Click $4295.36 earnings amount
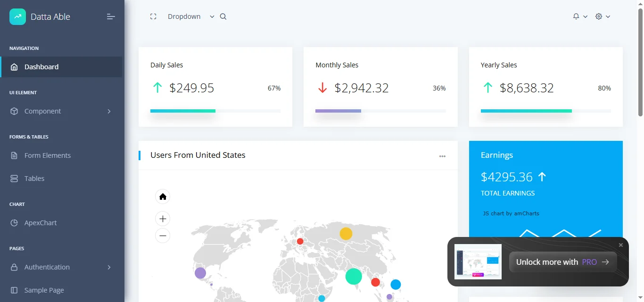The image size is (644, 302). pyautogui.click(x=507, y=177)
